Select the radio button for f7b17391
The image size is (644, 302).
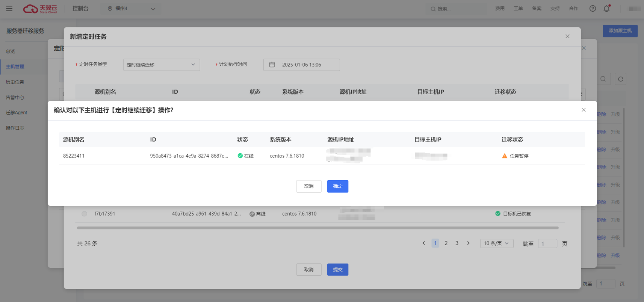84,214
